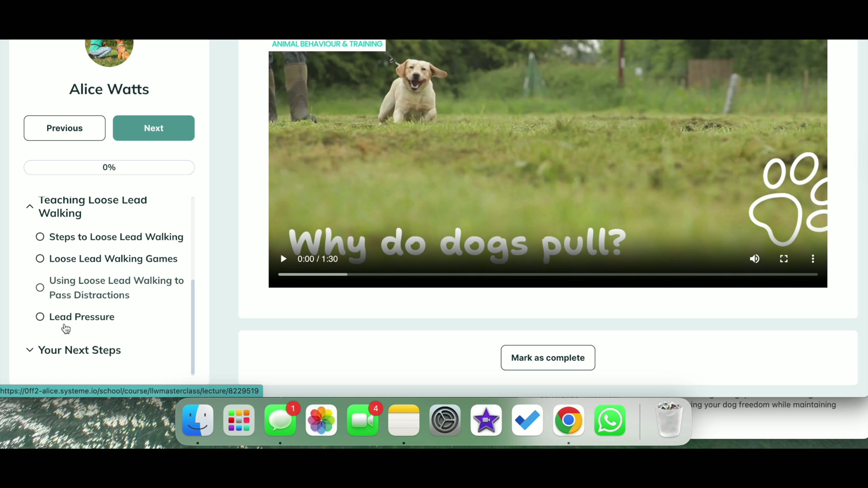Open WhatsApp in the dock

pyautogui.click(x=610, y=420)
